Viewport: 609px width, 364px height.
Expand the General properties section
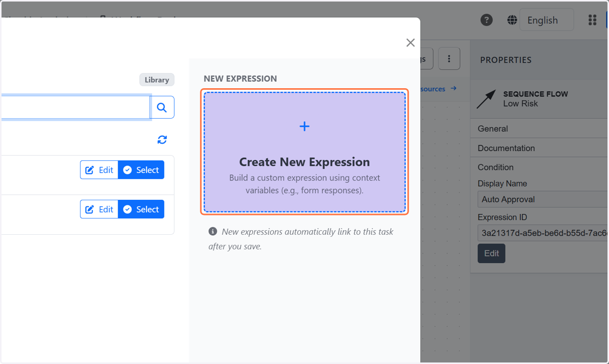[x=539, y=129]
